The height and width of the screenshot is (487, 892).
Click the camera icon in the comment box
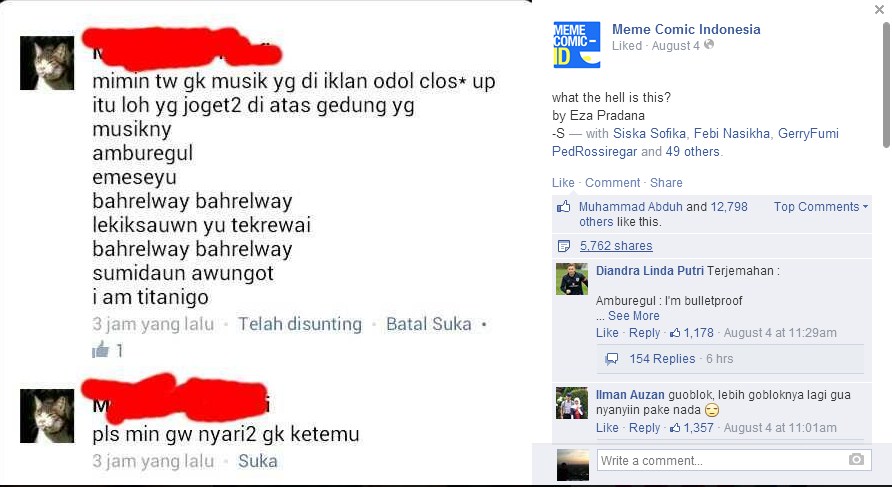(x=856, y=460)
